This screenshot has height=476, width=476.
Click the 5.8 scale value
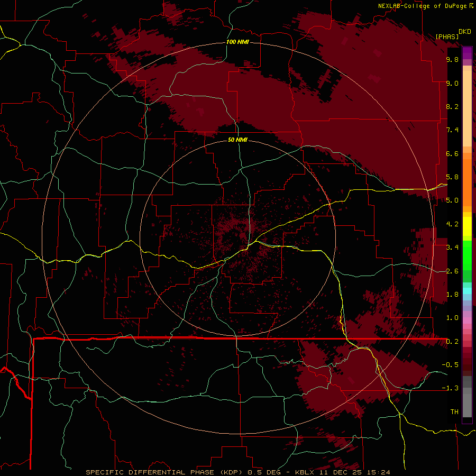point(452,177)
